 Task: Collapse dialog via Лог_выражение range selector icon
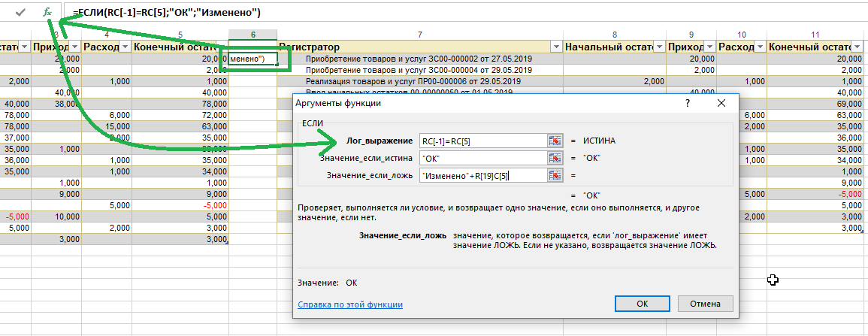coord(555,141)
